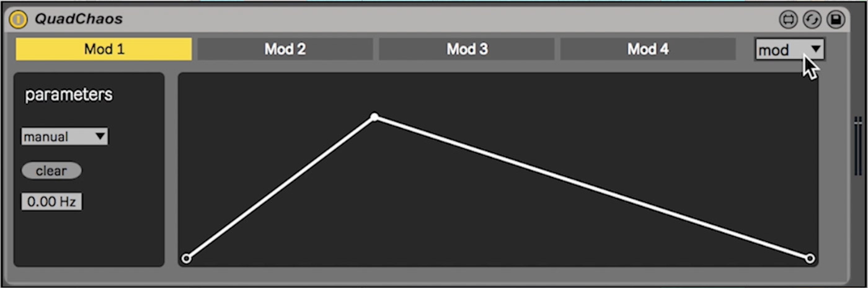Screen dimensions: 868x288
Task: Expand the manual mode dropdown
Action: coord(64,137)
